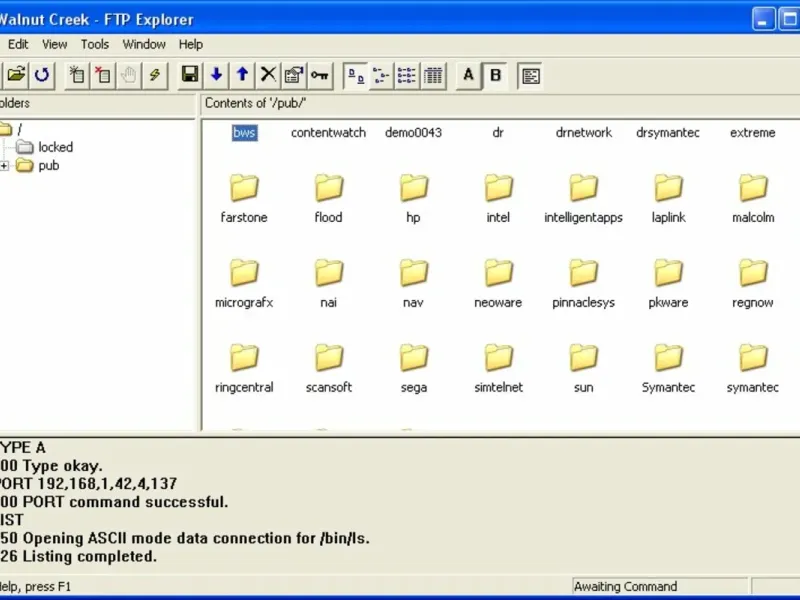
Task: Select the pub folder in the tree
Action: pos(49,166)
